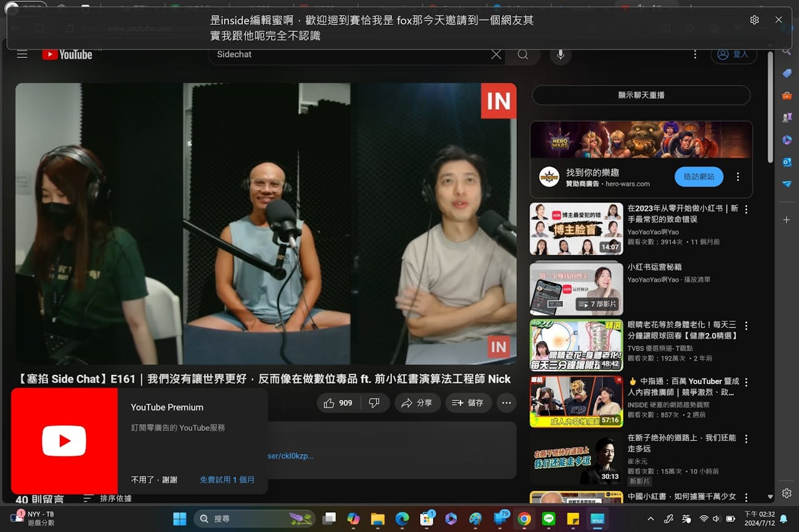Click the taskbar 搜尋 search box

point(255,518)
